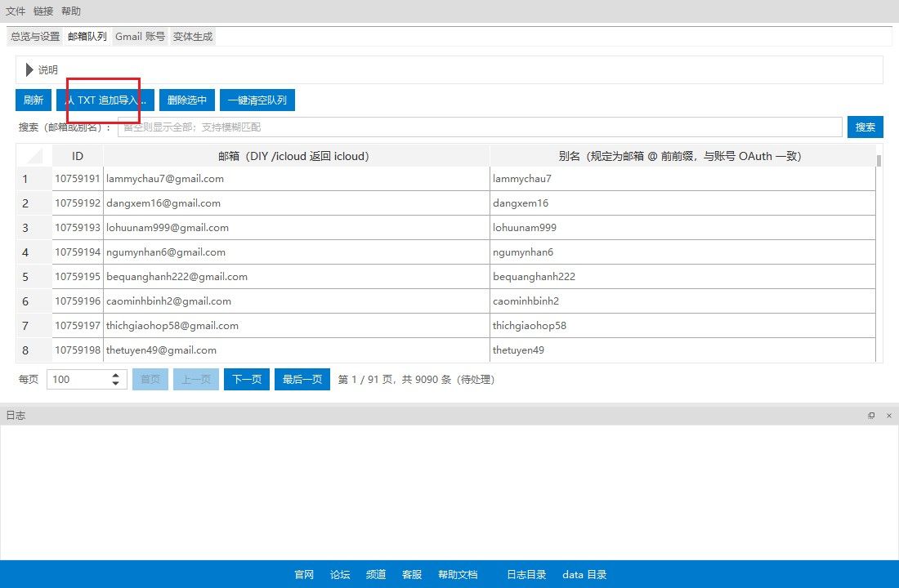Close the 日志 panel
Viewport: 899px width, 588px height.
point(888,416)
